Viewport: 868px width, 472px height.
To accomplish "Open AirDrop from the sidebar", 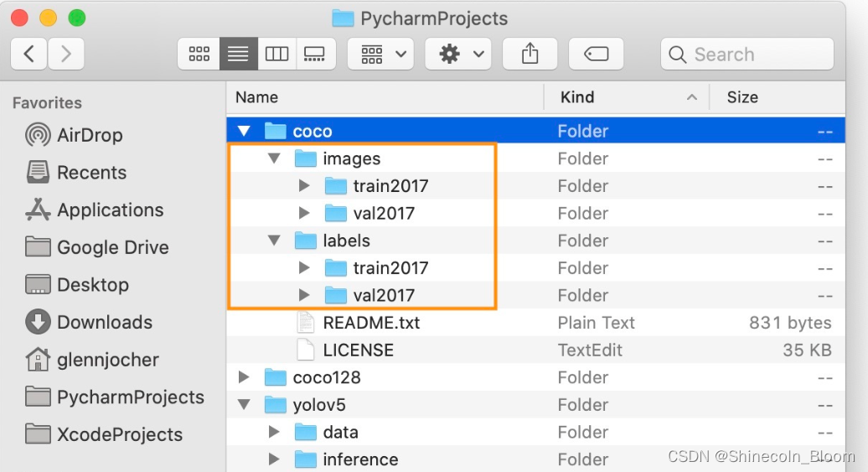I will (89, 135).
